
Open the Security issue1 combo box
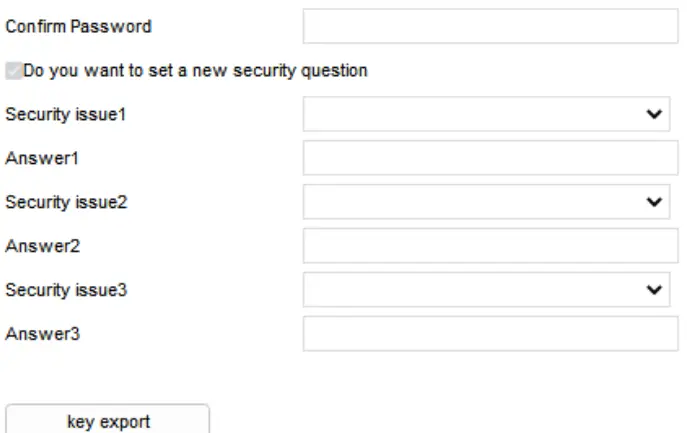(x=480, y=114)
